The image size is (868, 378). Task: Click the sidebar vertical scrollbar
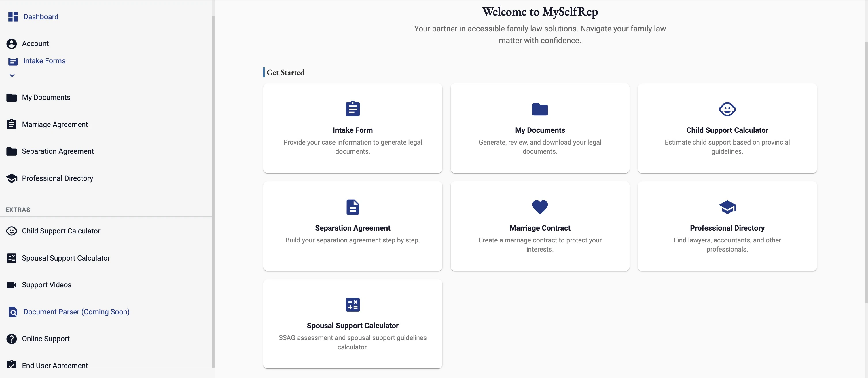[213, 192]
